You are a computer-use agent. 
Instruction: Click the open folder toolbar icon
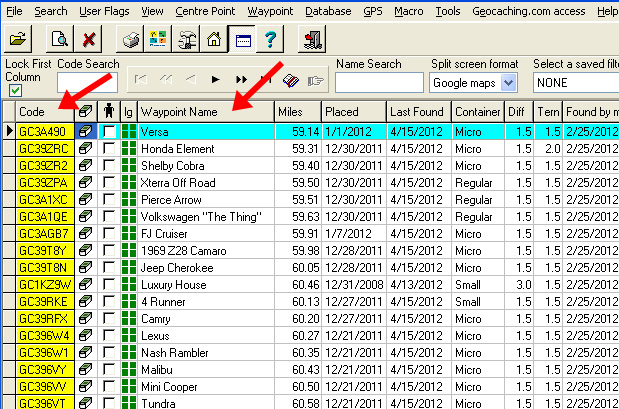(17, 39)
